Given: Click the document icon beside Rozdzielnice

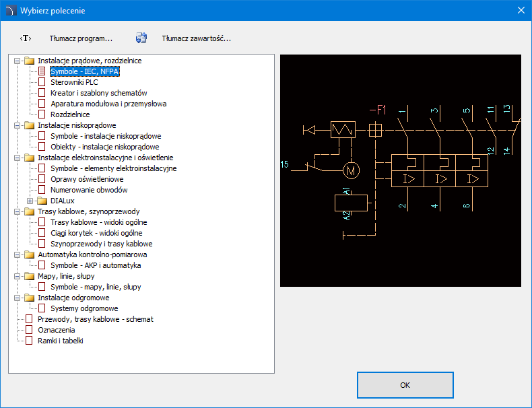Looking at the screenshot, I should pyautogui.click(x=42, y=114).
